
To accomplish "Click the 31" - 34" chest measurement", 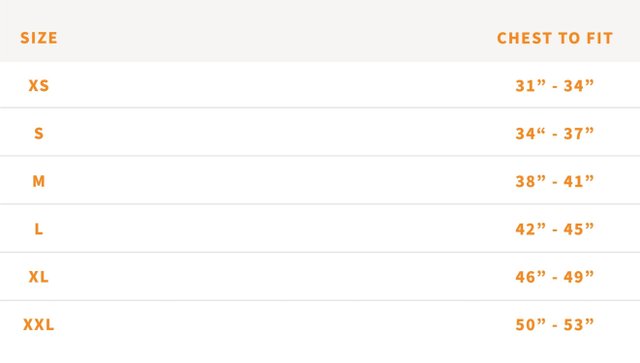I will (x=555, y=86).
